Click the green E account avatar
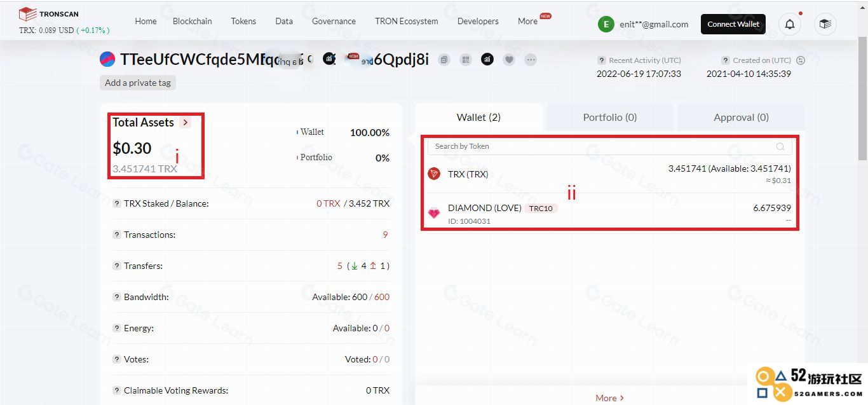868x405 pixels. (606, 24)
